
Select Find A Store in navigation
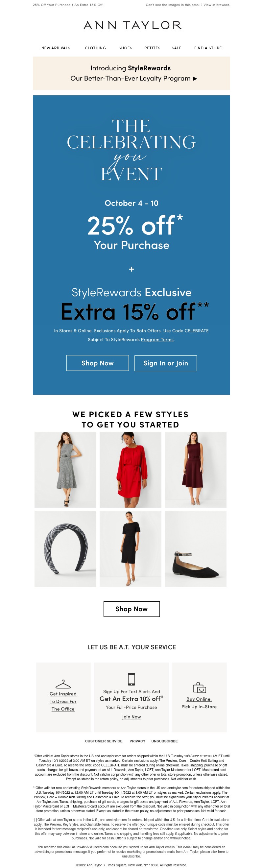208,48
